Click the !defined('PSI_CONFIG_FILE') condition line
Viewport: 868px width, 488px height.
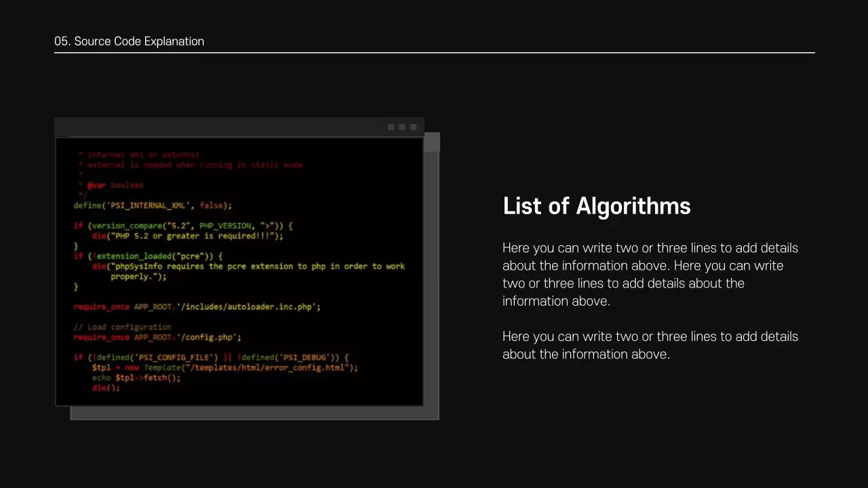[x=210, y=357]
